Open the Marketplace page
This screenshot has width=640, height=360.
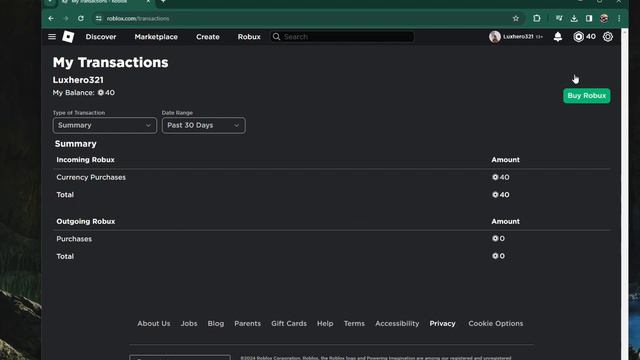pyautogui.click(x=156, y=37)
